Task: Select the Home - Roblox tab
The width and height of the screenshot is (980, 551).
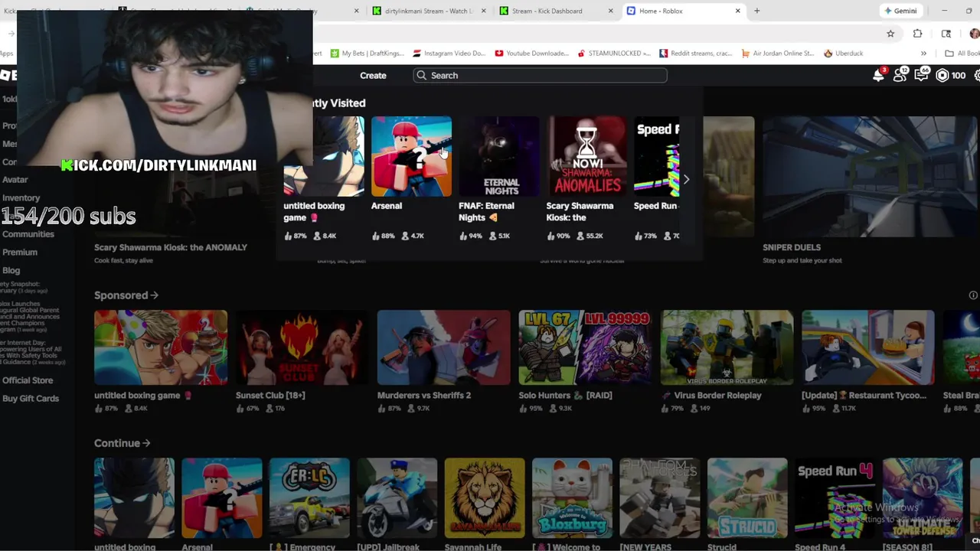Action: (677, 11)
